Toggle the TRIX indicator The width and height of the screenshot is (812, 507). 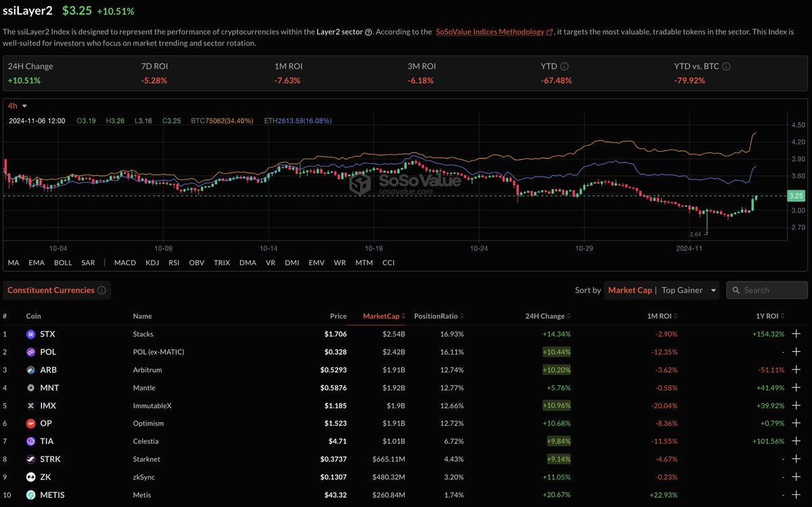[222, 263]
